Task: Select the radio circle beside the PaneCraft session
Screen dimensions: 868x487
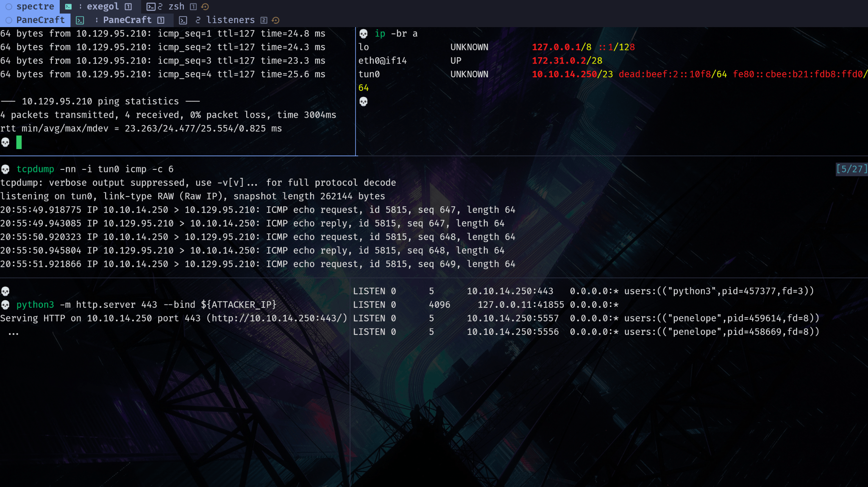Action: 8,20
